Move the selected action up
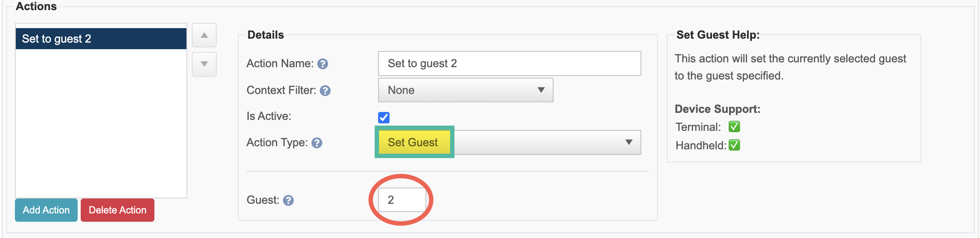Screen dimensions: 980x238 204,35
